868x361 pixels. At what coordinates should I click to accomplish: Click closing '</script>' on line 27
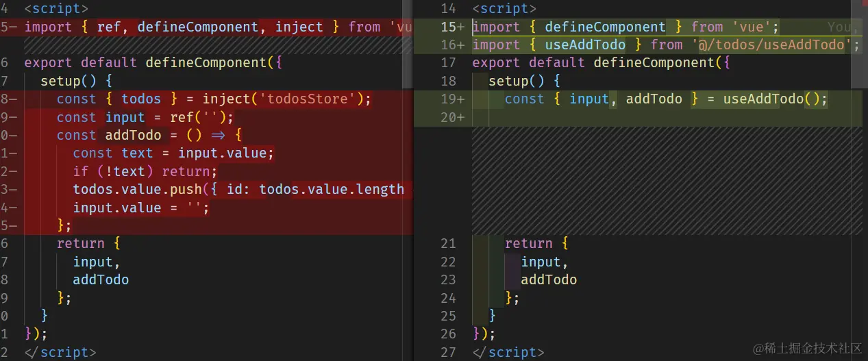[508, 352]
